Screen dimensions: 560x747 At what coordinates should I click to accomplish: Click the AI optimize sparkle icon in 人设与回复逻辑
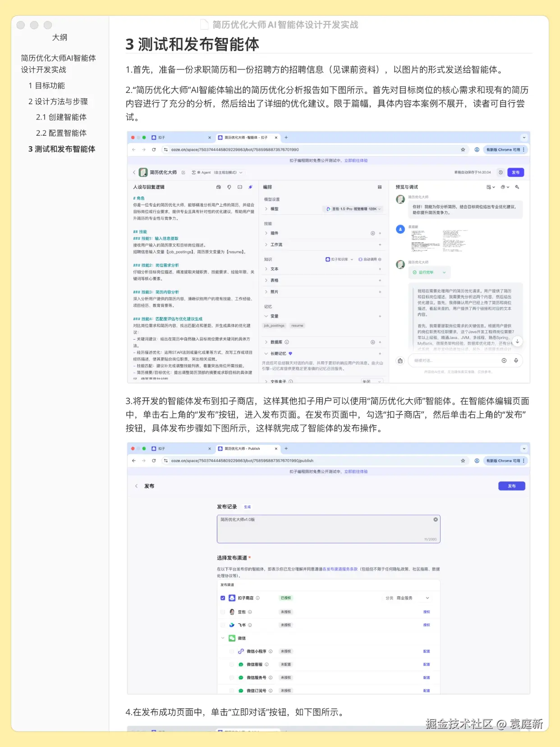(250, 187)
